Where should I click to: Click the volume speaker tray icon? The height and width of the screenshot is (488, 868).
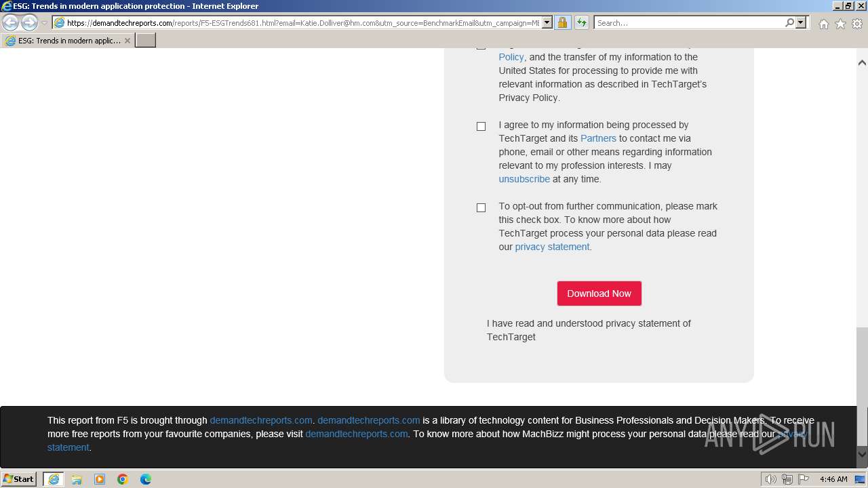click(771, 479)
